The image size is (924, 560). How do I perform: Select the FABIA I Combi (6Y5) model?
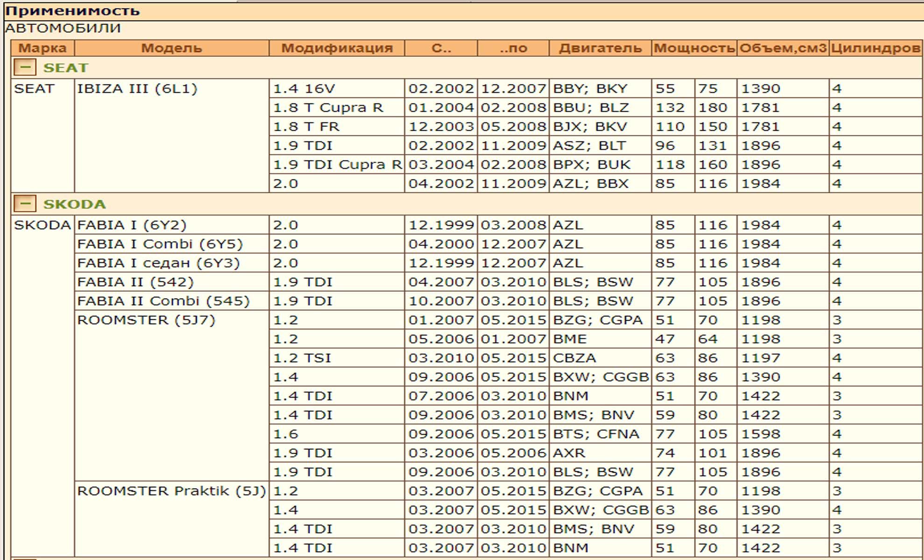click(160, 244)
